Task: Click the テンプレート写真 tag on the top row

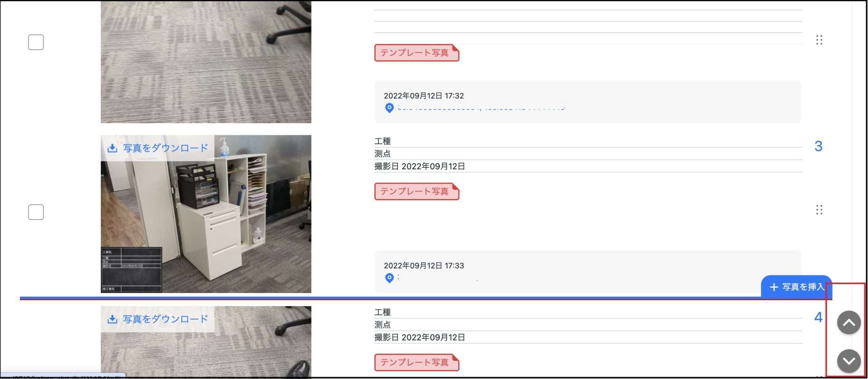Action: (416, 53)
